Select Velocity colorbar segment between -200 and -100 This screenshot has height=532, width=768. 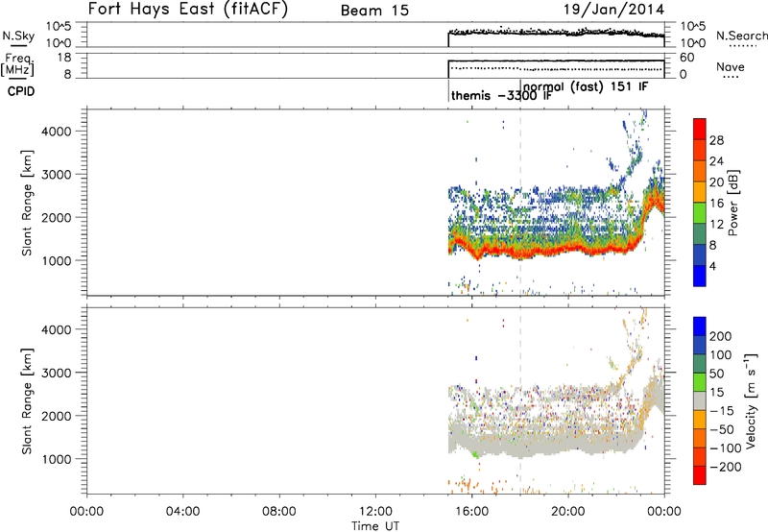tap(700, 456)
